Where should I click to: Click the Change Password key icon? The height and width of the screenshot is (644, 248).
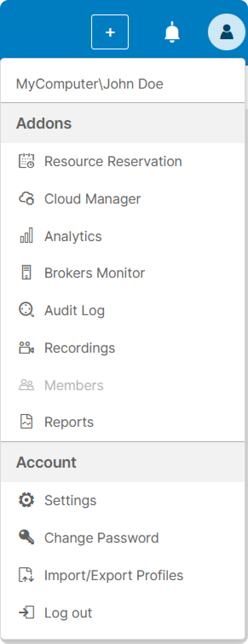click(x=26, y=538)
